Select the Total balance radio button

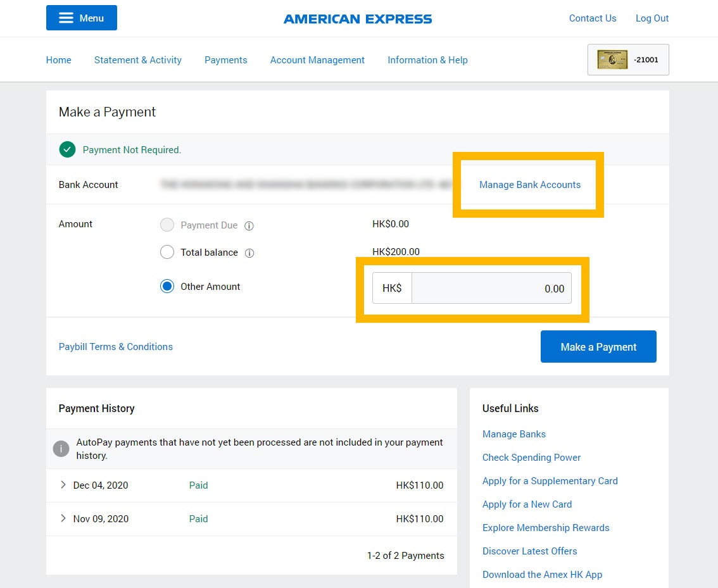coord(167,253)
